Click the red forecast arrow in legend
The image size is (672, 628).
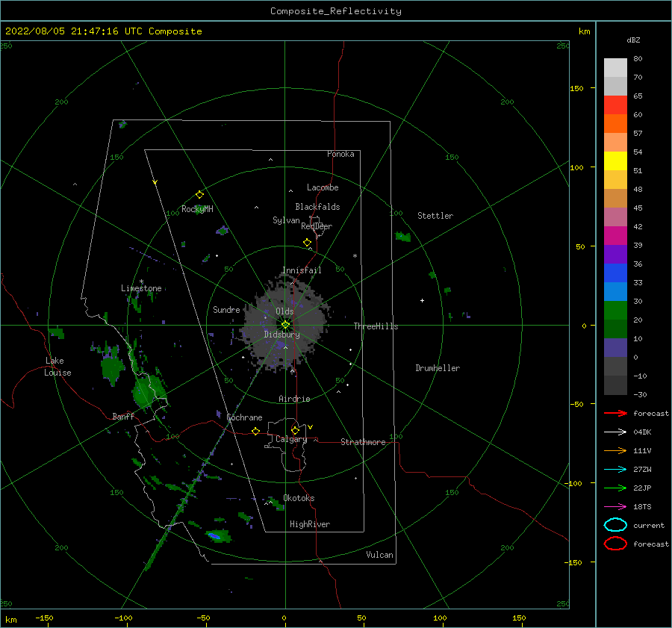pos(615,413)
